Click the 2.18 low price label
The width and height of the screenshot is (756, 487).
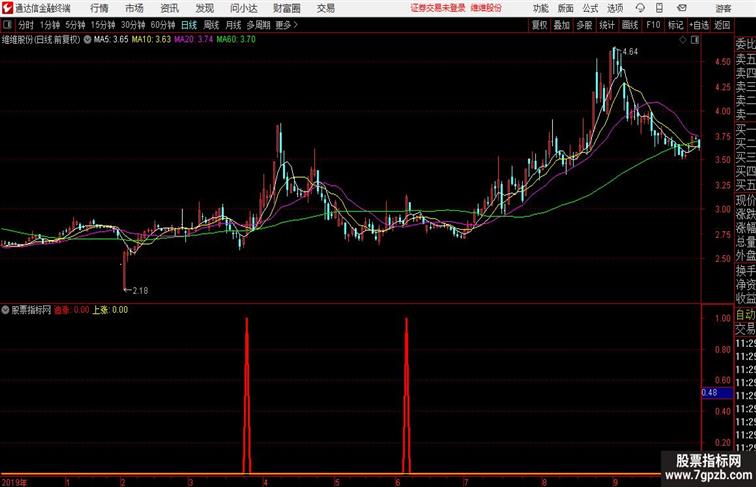(x=140, y=291)
